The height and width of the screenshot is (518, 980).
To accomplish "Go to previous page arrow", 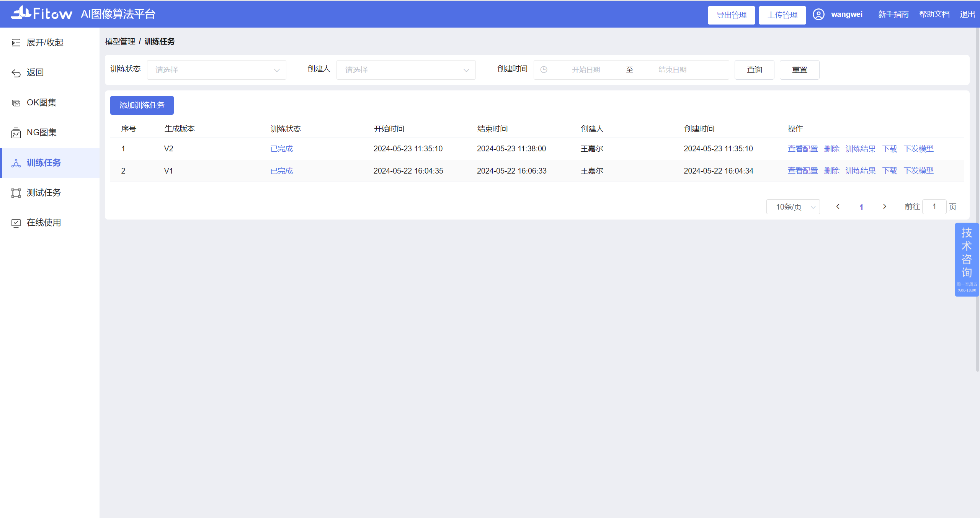I will [x=838, y=207].
